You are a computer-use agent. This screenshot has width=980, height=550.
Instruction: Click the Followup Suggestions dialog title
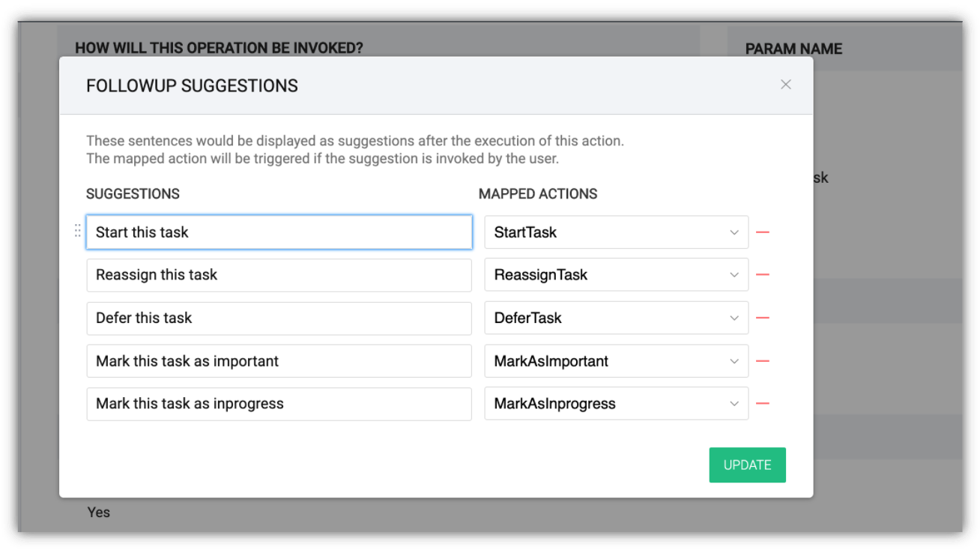click(x=192, y=86)
